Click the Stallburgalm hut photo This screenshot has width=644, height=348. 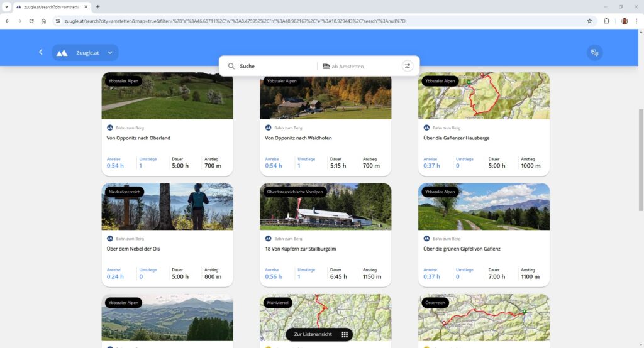(x=325, y=207)
